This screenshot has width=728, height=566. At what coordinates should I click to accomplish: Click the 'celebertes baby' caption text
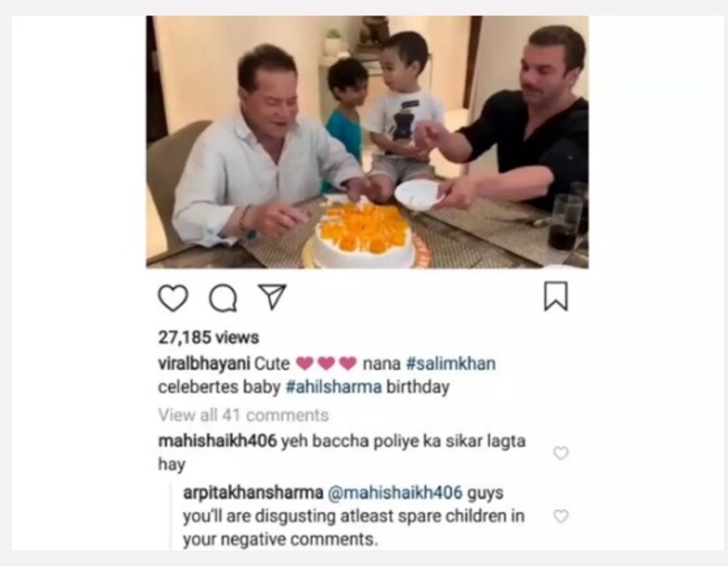(x=219, y=387)
